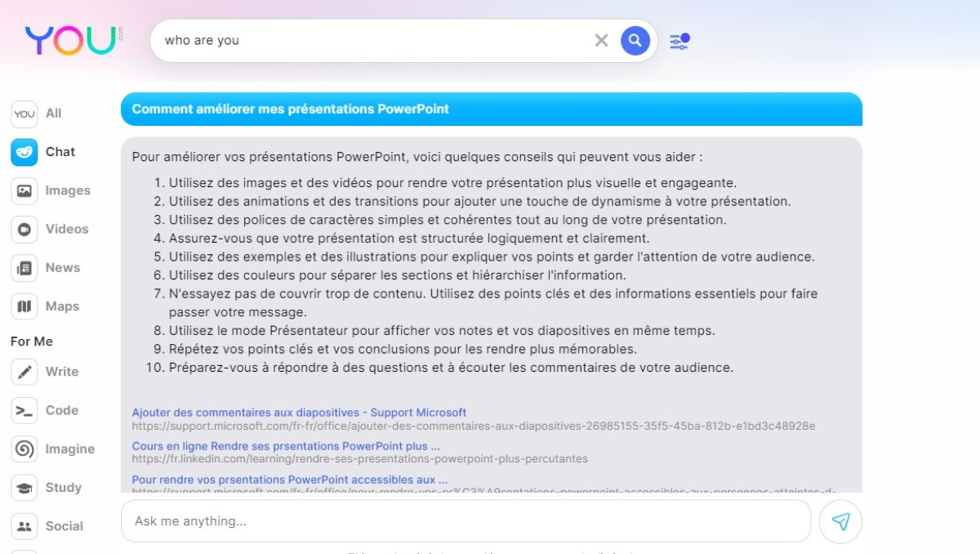Open the search settings sliders icon
Viewport: 980px width, 554px height.
coord(679,41)
